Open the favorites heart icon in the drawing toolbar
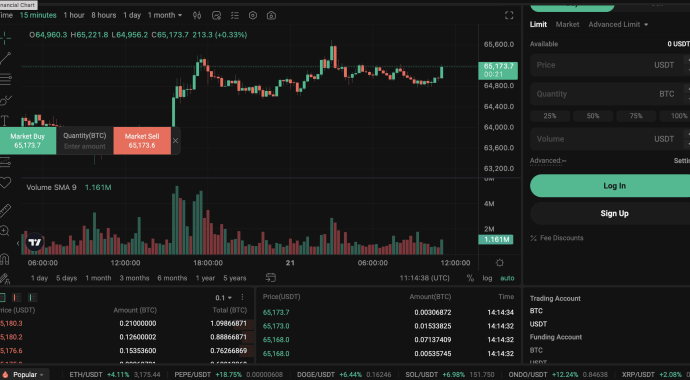690x380 pixels. click(5, 183)
